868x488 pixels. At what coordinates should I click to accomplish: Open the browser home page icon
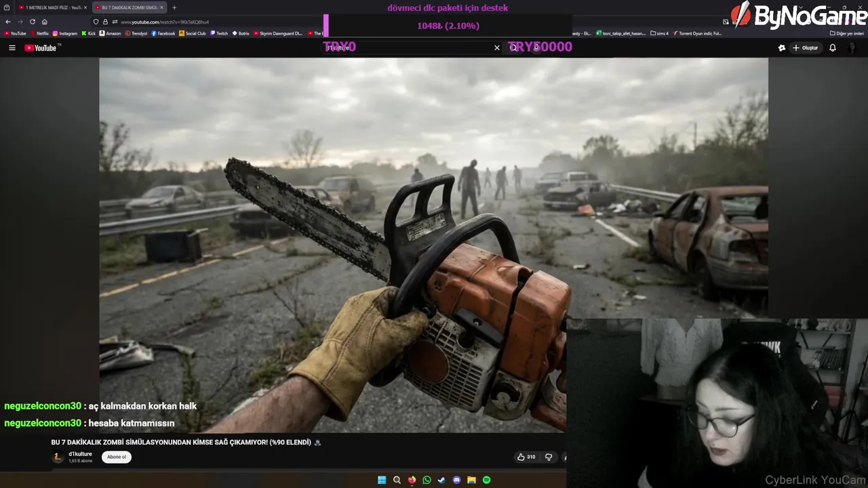tap(44, 22)
